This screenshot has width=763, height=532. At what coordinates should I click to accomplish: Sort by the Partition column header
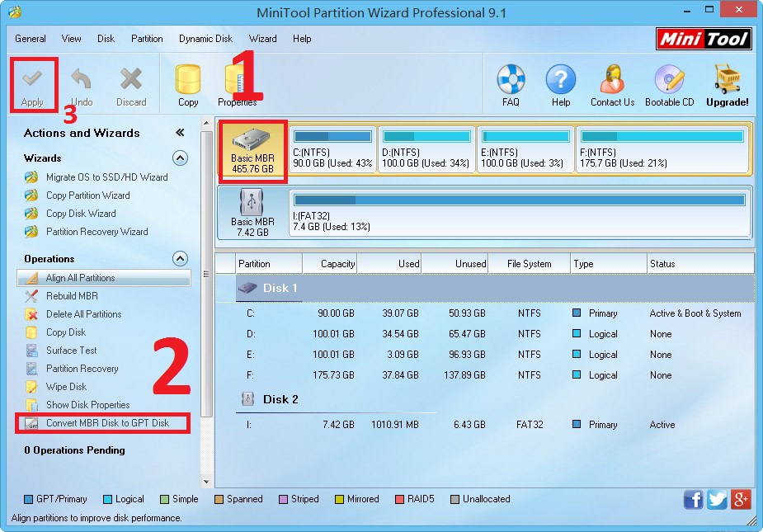pyautogui.click(x=269, y=264)
